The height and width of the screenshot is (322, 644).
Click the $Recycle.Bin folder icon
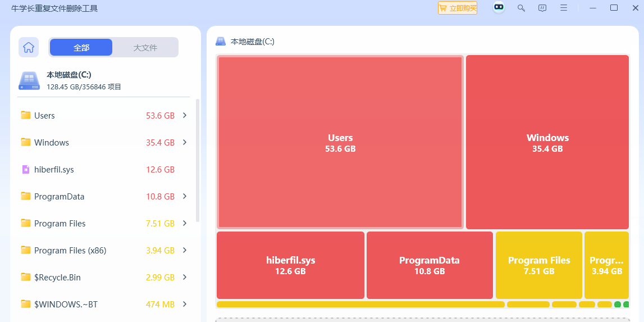(x=25, y=277)
